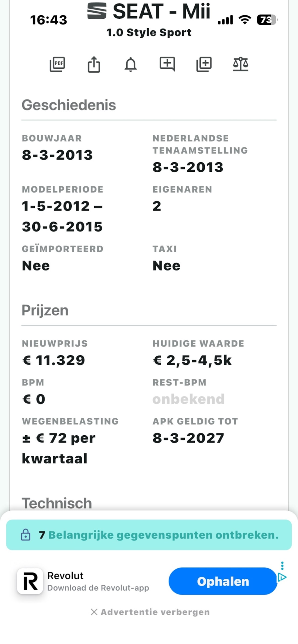Tap the Technisch section header
The width and height of the screenshot is (298, 644).
tap(57, 503)
